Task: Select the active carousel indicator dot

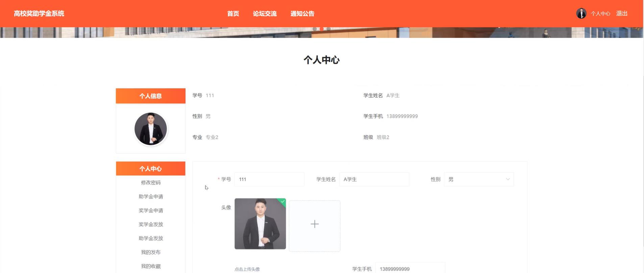Action: click(x=322, y=29)
